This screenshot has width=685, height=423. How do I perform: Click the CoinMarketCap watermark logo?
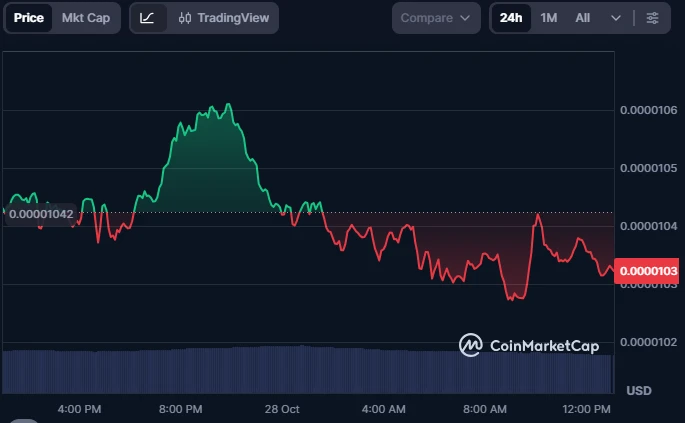tap(529, 345)
